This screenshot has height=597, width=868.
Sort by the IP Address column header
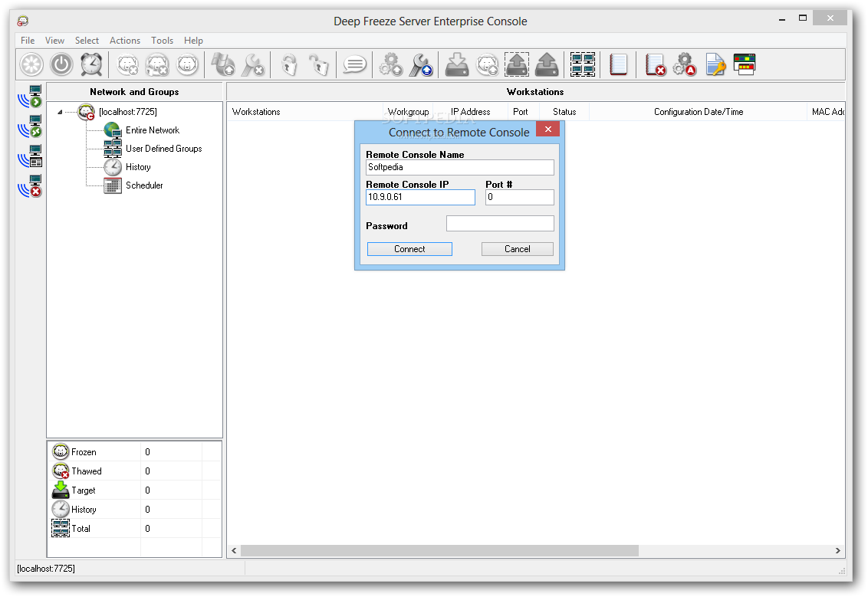tap(471, 112)
